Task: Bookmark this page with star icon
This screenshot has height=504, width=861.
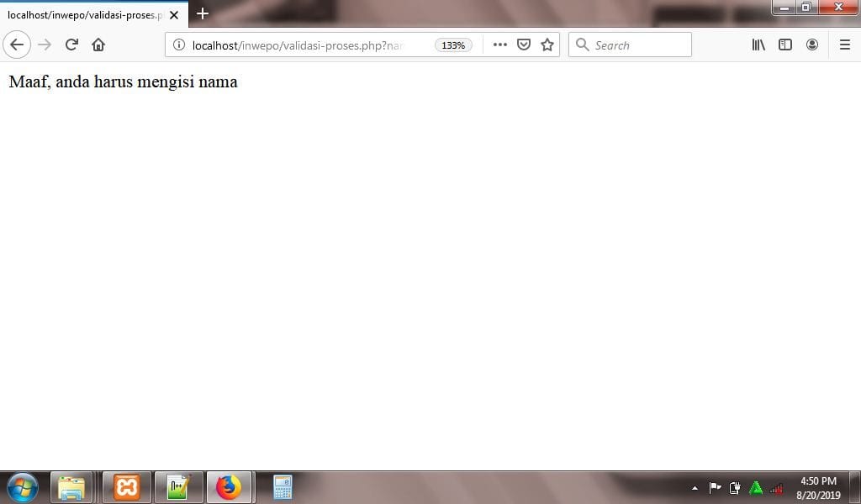Action: tap(547, 45)
